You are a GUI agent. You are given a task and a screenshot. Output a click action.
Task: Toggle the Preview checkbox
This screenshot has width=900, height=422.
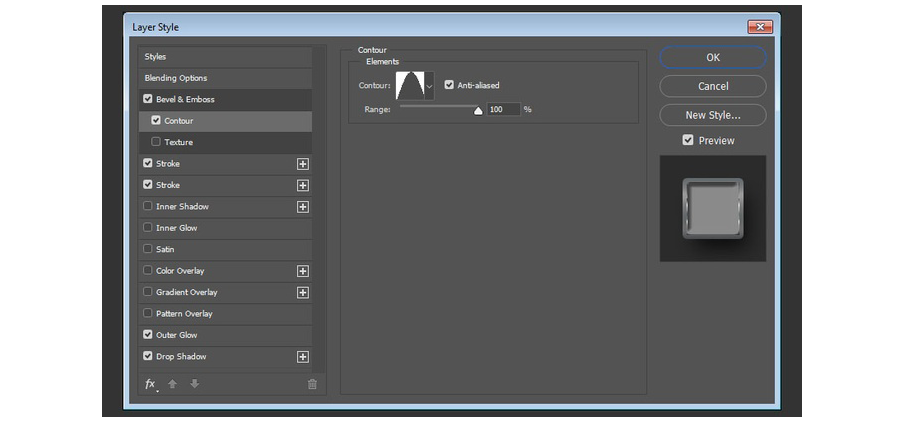(688, 140)
